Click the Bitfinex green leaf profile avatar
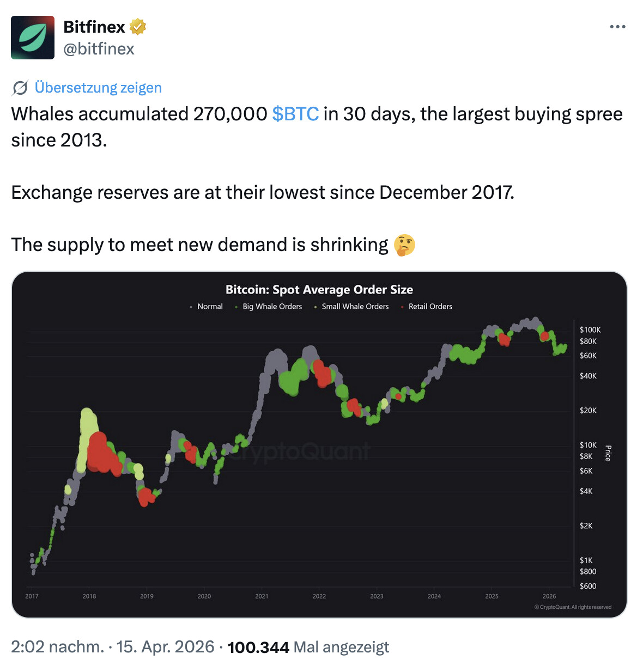This screenshot has width=643, height=672. pyautogui.click(x=33, y=38)
